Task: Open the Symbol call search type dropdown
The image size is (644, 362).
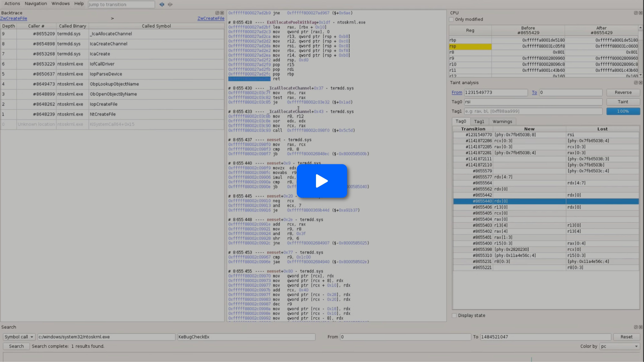Action: pyautogui.click(x=19, y=337)
